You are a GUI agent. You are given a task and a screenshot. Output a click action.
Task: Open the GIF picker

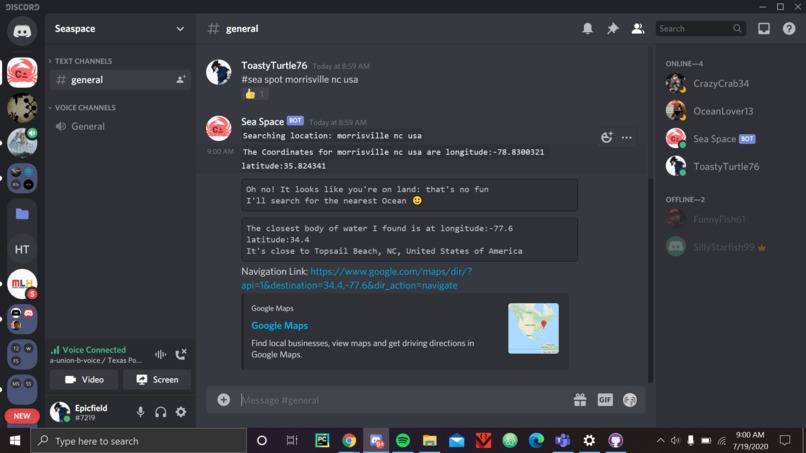[605, 400]
